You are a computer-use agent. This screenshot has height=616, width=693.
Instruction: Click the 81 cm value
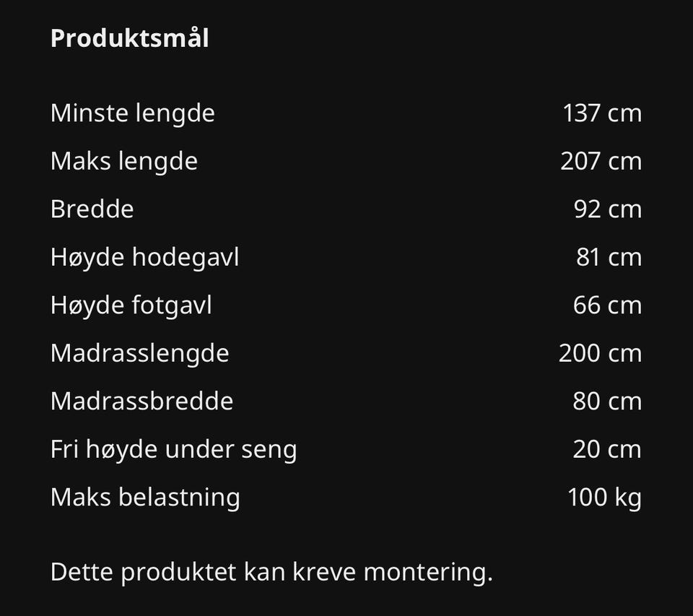pos(609,257)
